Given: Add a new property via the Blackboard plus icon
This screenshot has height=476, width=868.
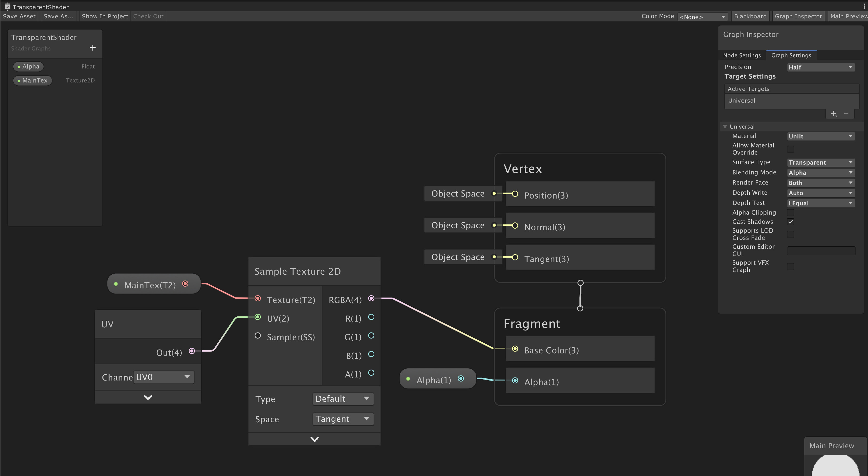Looking at the screenshot, I should 93,48.
